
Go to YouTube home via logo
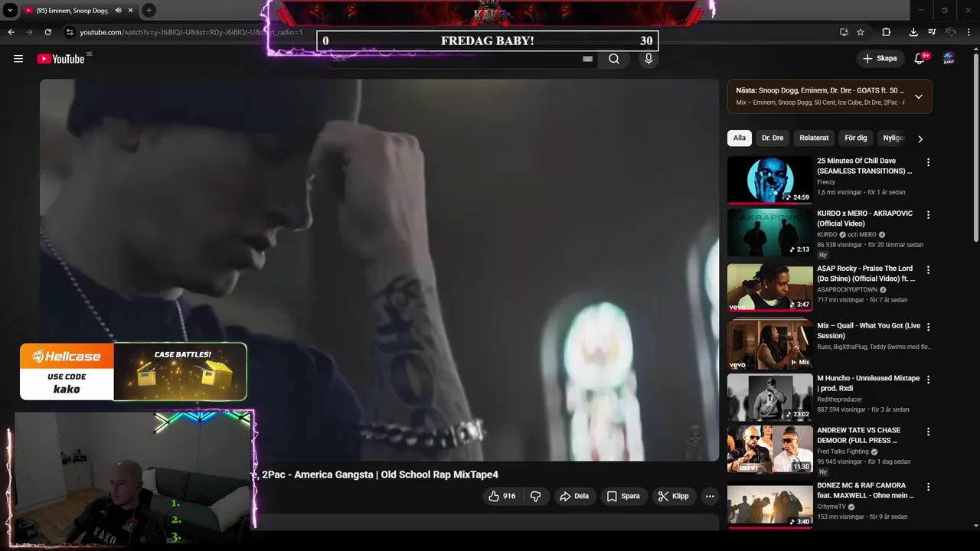(60, 59)
